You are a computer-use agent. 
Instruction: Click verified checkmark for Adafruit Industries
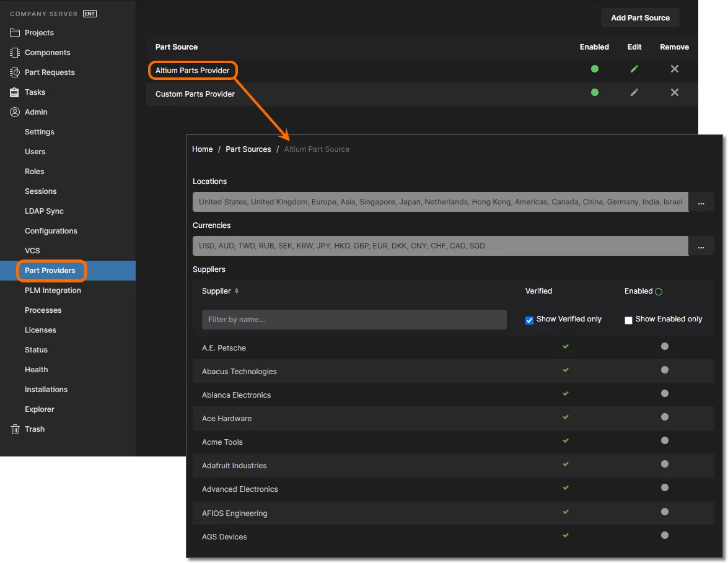point(566,464)
